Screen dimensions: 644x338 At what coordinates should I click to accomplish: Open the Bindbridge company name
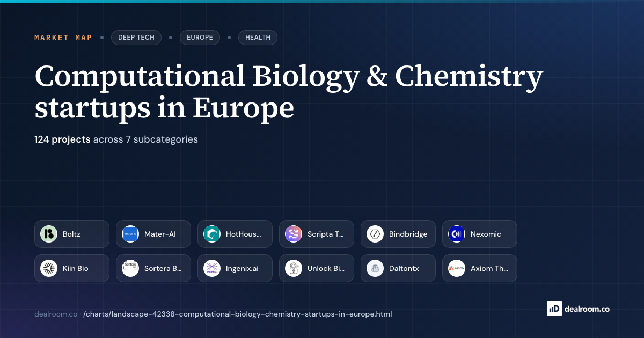408,234
